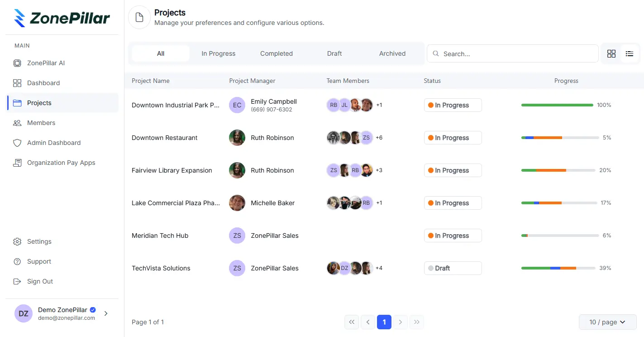Click the Members people icon

17,123
